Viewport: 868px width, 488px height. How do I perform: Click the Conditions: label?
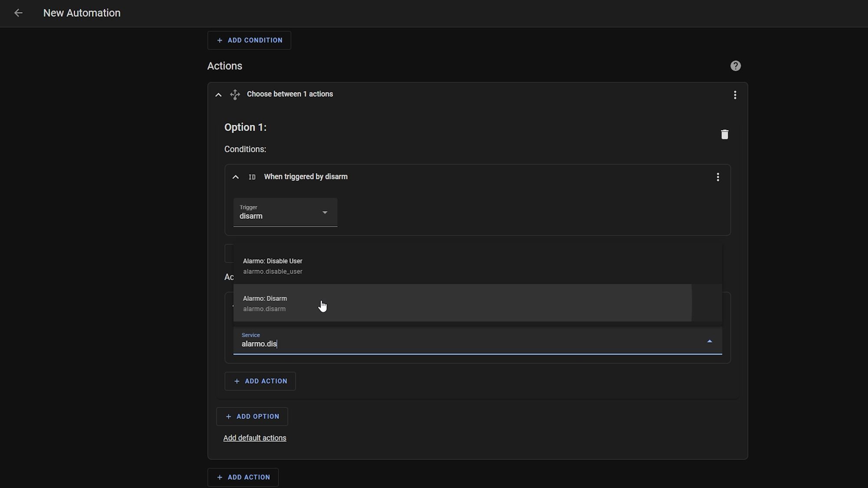[x=245, y=149]
